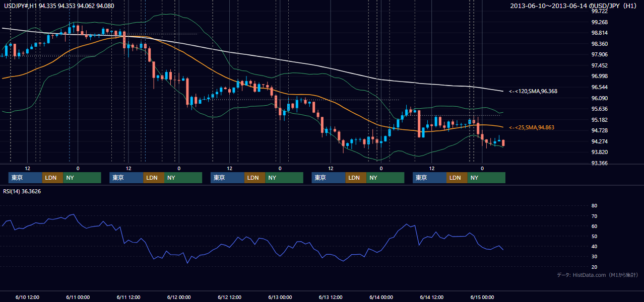Image resolution: width=644 pixels, height=302 pixels.
Task: Select the 6/12 00:00 time axis label
Action: (179, 297)
